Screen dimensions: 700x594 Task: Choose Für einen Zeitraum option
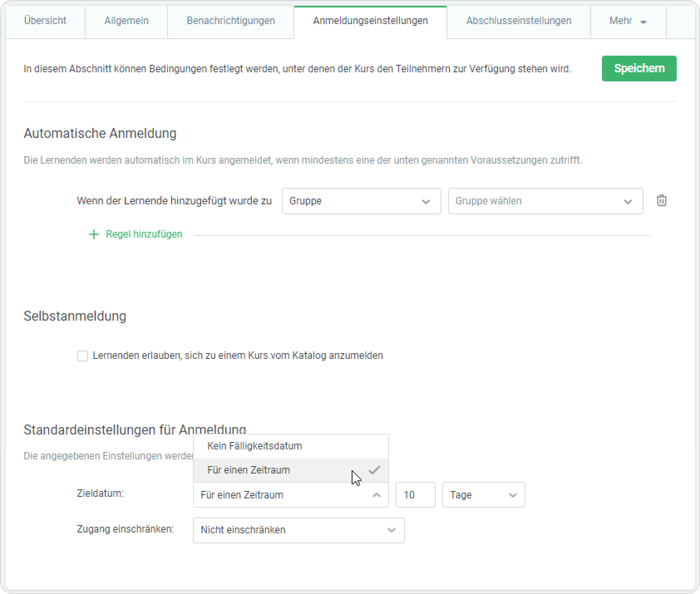pyautogui.click(x=249, y=470)
